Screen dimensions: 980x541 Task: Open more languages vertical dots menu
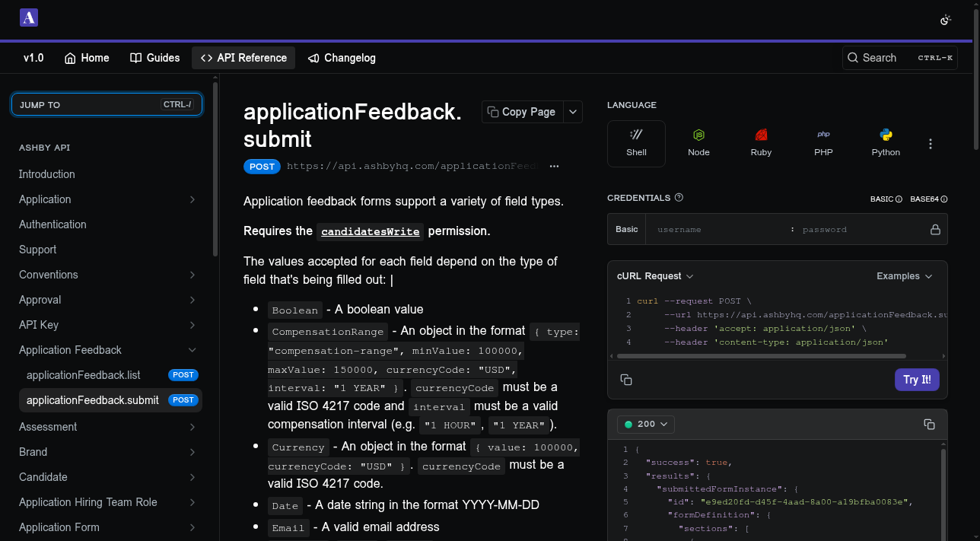[930, 144]
